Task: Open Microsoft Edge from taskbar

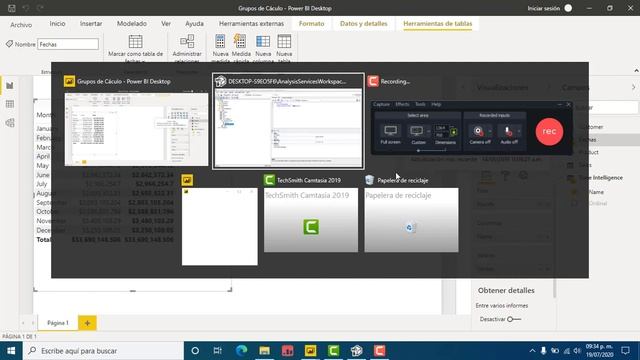Action: (x=241, y=351)
